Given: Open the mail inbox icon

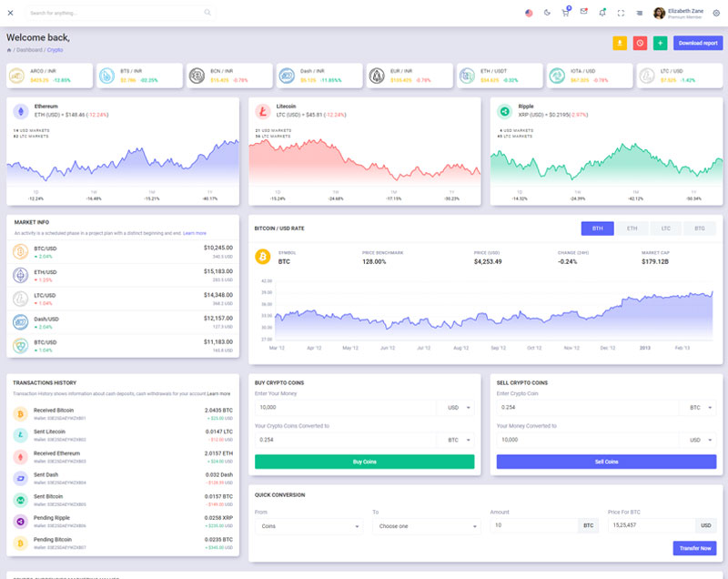Looking at the screenshot, I should [583, 13].
